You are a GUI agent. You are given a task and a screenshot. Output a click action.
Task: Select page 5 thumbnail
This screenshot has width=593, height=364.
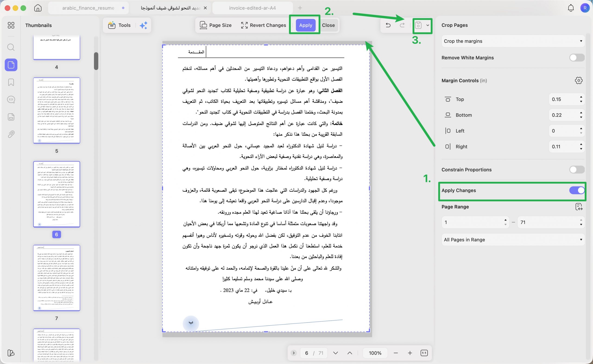tap(56, 111)
